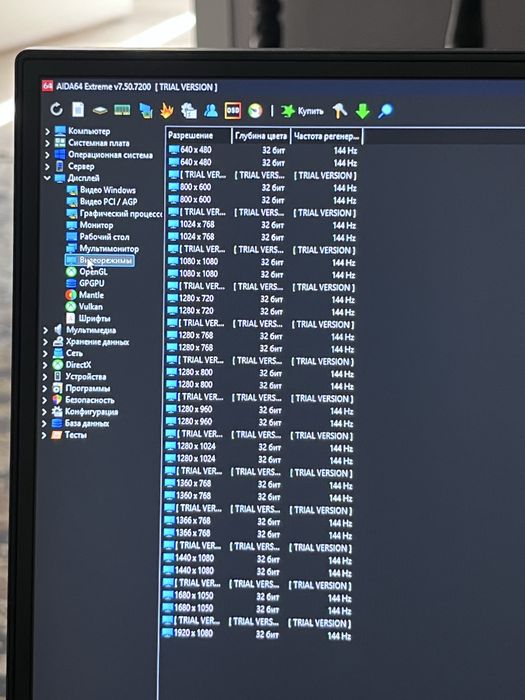
Task: Open the sensor gauge panel icon
Action: 255,111
